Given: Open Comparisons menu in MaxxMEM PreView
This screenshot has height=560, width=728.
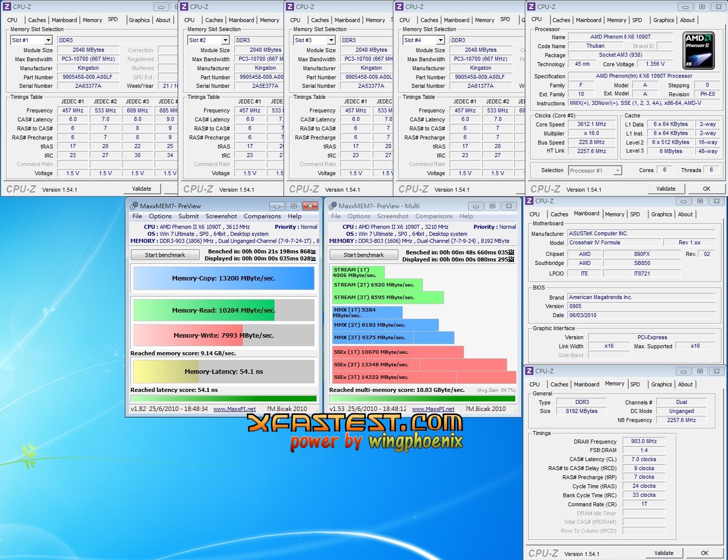Looking at the screenshot, I should tap(262, 216).
